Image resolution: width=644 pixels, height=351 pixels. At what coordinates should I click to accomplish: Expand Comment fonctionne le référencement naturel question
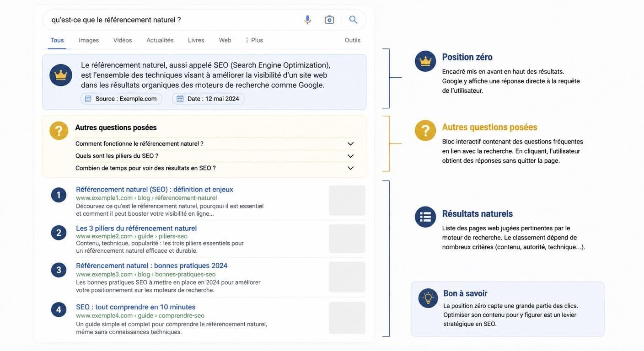215,144
